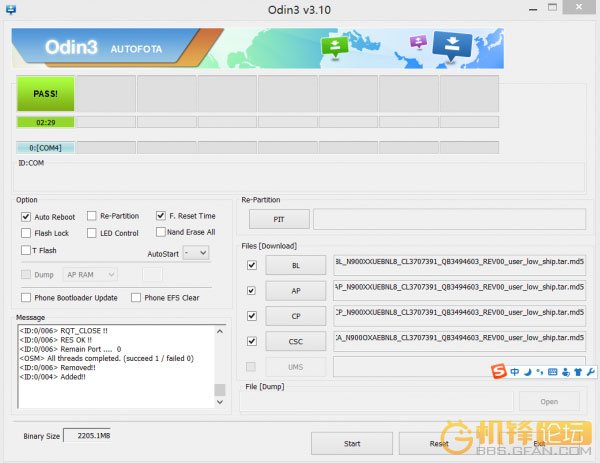Click the punctuation icon on Sogou bar
600x463 pixels.
(x=540, y=372)
